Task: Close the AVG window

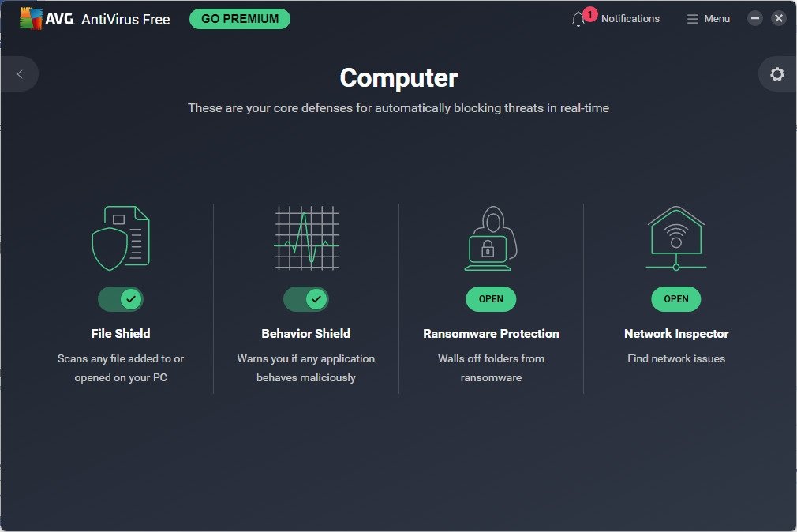Action: (779, 19)
